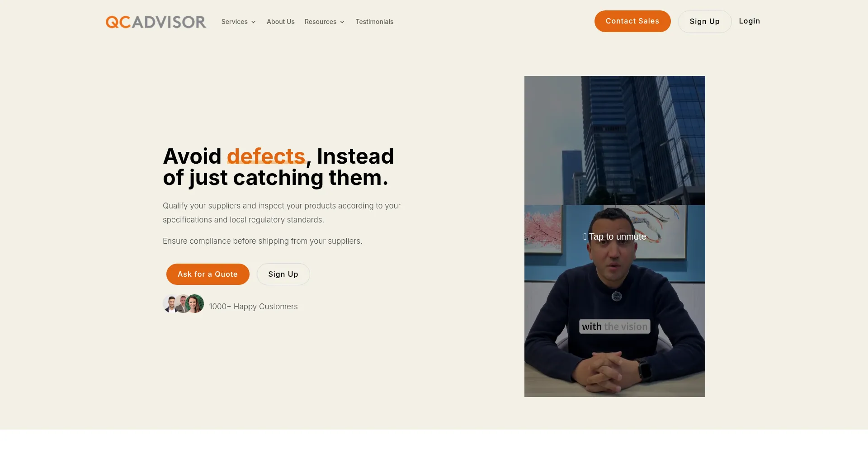Open the Resources menu

point(321,22)
